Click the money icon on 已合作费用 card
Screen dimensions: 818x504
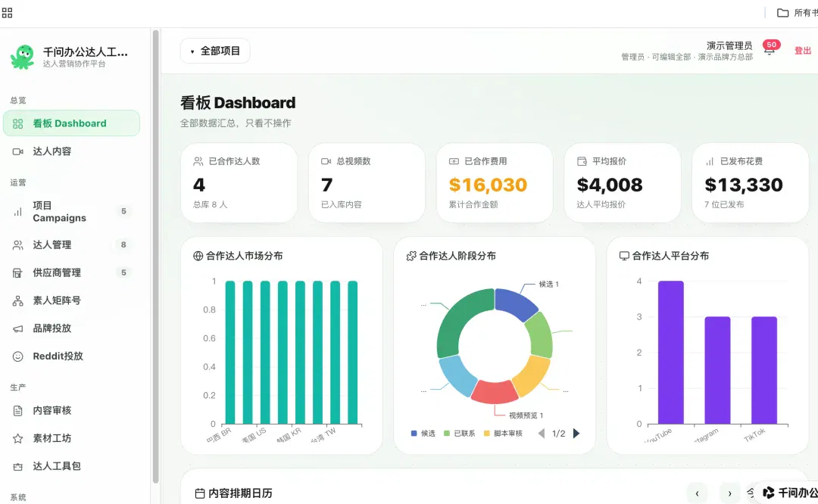pos(454,162)
